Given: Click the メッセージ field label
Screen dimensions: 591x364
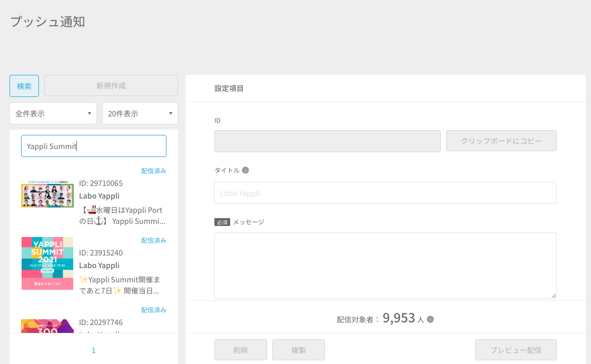Looking at the screenshot, I should tap(249, 222).
